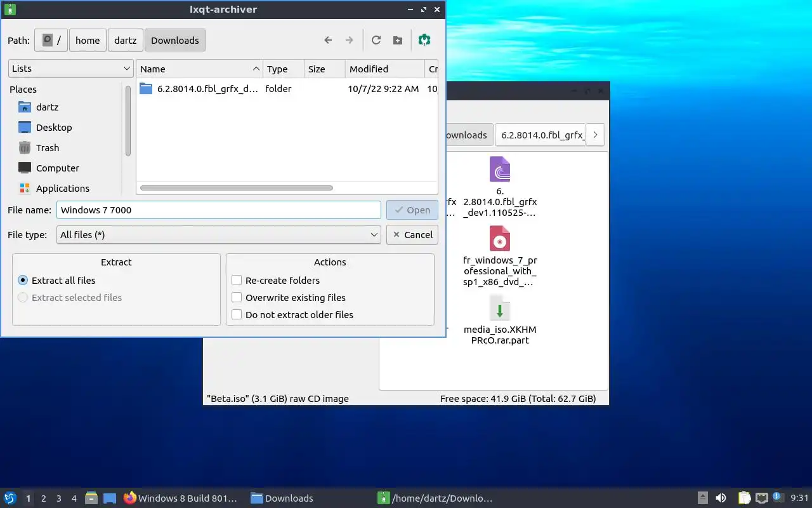Launch file manager from taskbar quicklaunch
Image resolution: width=812 pixels, height=508 pixels.
[x=91, y=498]
